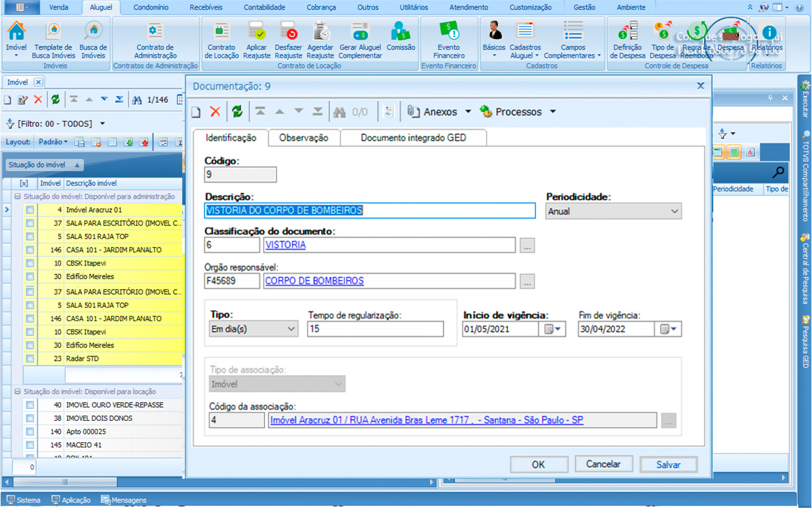This screenshot has height=508, width=812.
Task: Click the Tempo de regularização input field
Action: tap(375, 329)
